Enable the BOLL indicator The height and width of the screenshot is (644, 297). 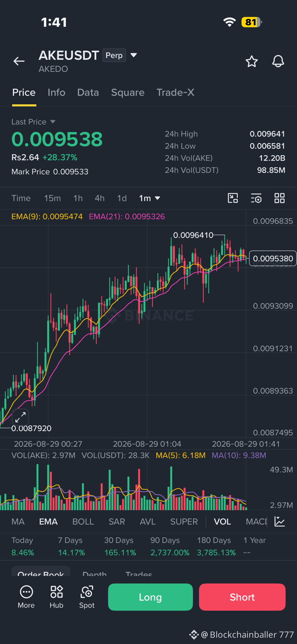click(83, 522)
